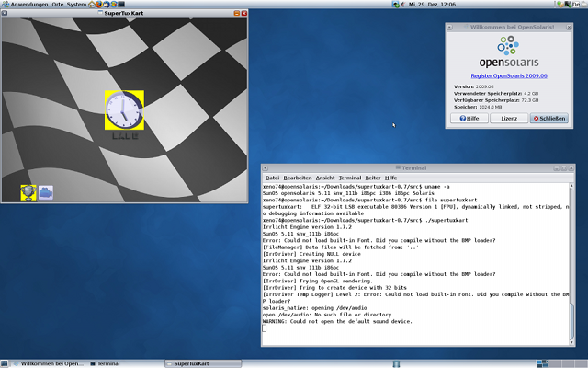The height and width of the screenshot is (368, 588).
Task: Click 'Speicher: 1024.0 MB' text
Action: 478,107
